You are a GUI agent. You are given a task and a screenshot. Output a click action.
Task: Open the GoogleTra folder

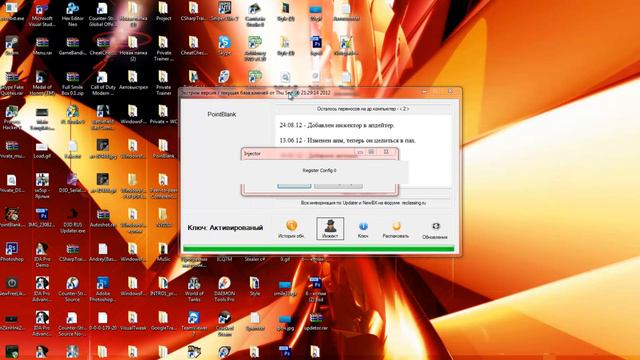pos(163,321)
